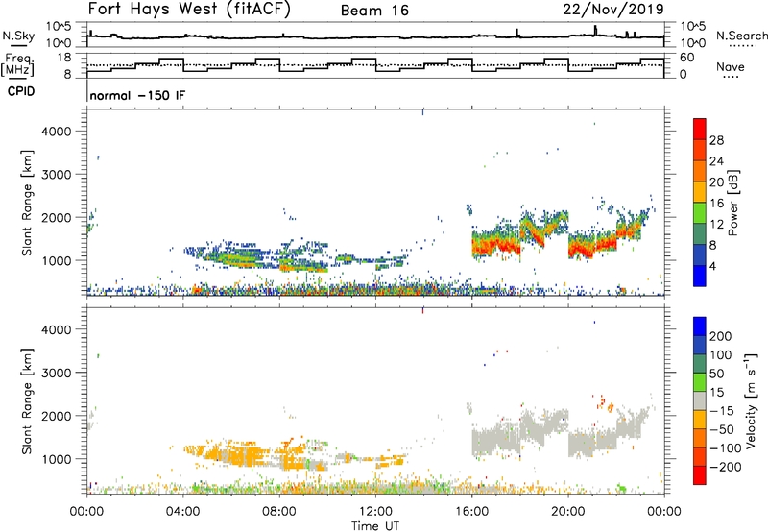Click the 'normal -150 IF' mode text
The image size is (768, 532).
click(x=137, y=95)
